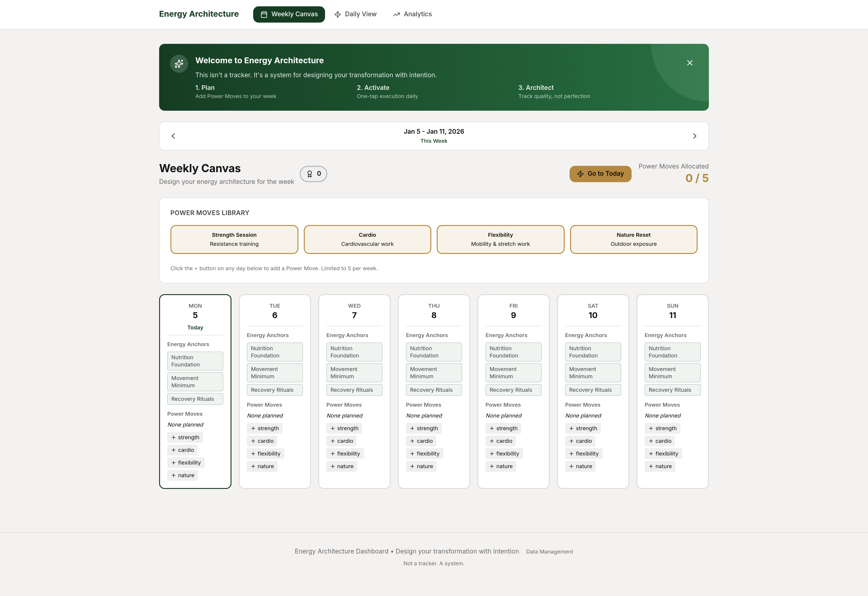Add a flexibility move on Friday
This screenshot has height=596, width=868.
pos(504,453)
